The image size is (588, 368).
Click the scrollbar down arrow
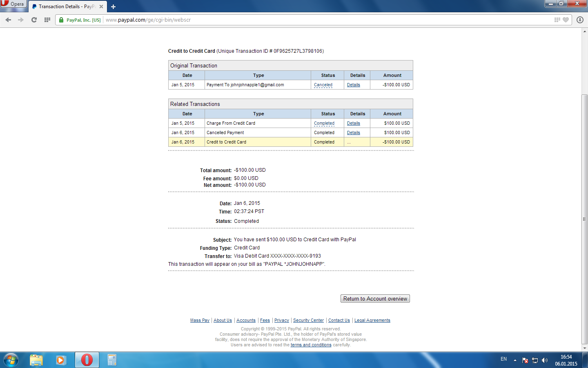584,348
